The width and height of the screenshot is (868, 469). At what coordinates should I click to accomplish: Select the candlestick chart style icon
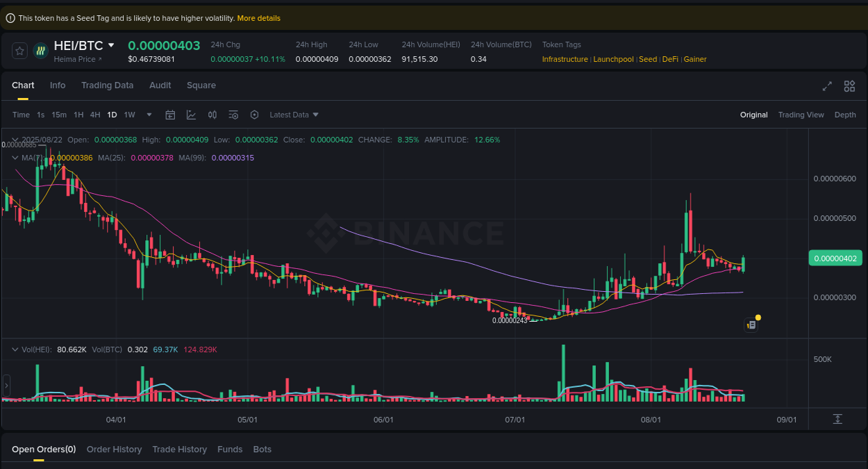tap(212, 115)
